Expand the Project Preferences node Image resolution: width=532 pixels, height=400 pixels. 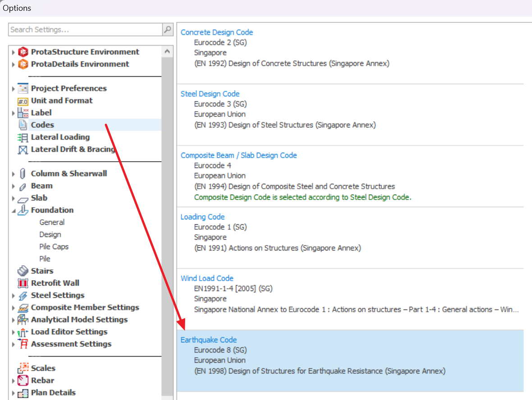(14, 89)
